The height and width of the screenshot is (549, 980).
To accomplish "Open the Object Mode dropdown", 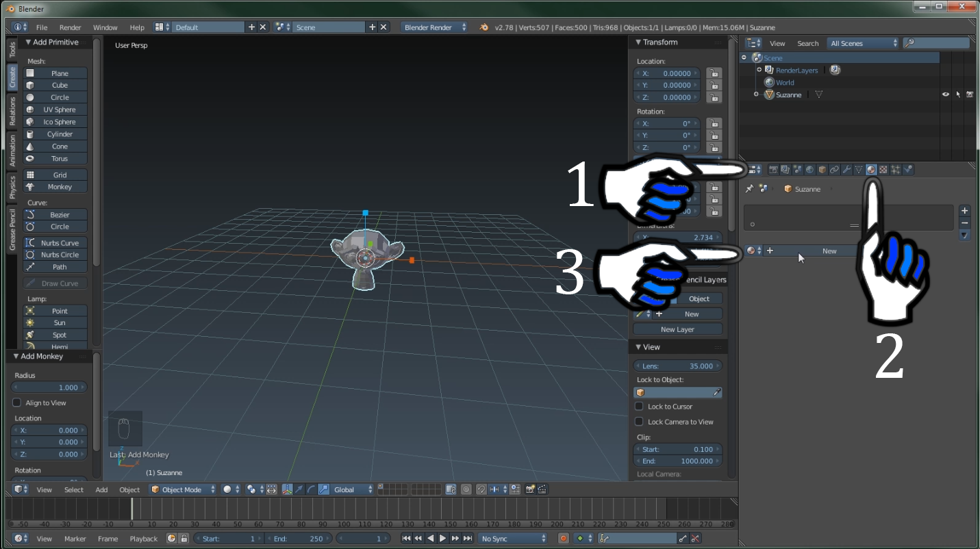I will tap(184, 489).
